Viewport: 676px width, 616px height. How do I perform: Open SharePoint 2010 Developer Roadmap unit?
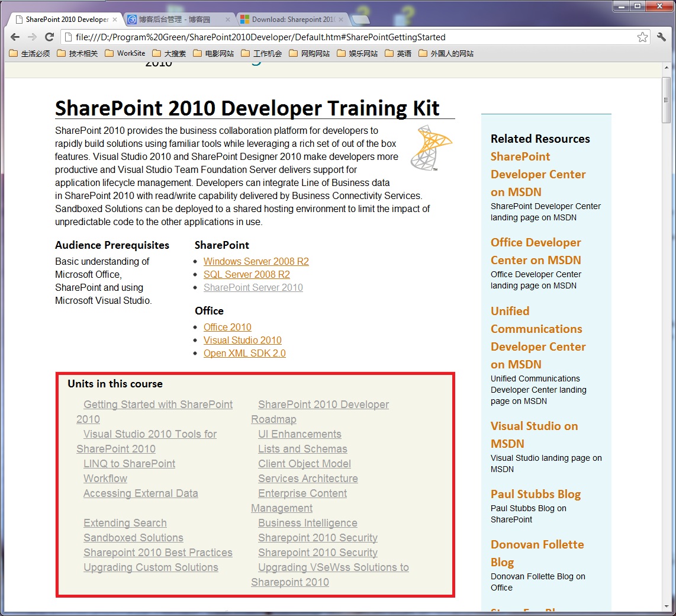tap(323, 405)
